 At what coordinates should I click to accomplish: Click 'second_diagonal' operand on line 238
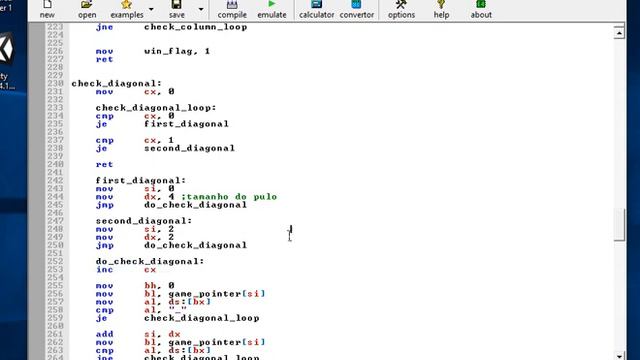tap(189, 148)
